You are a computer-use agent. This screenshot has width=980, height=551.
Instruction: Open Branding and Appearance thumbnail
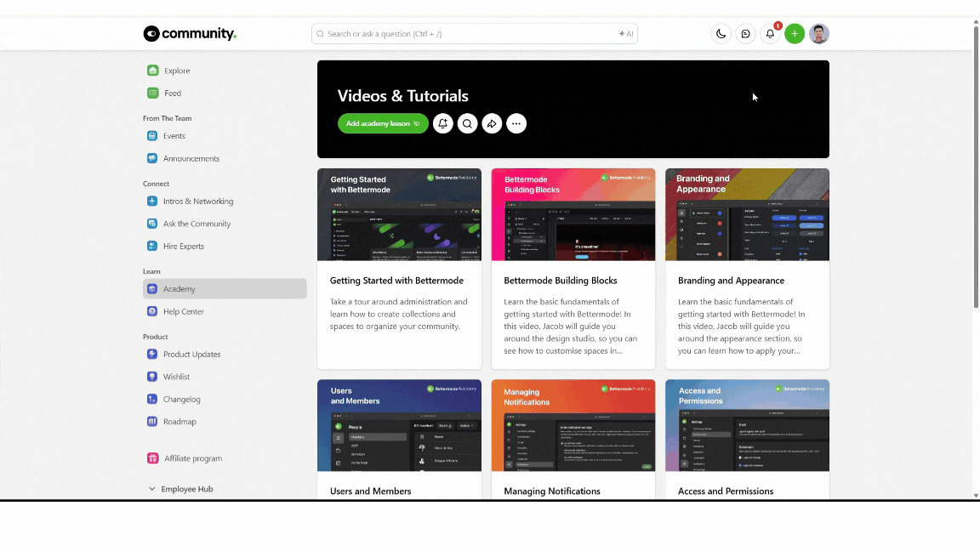[748, 214]
